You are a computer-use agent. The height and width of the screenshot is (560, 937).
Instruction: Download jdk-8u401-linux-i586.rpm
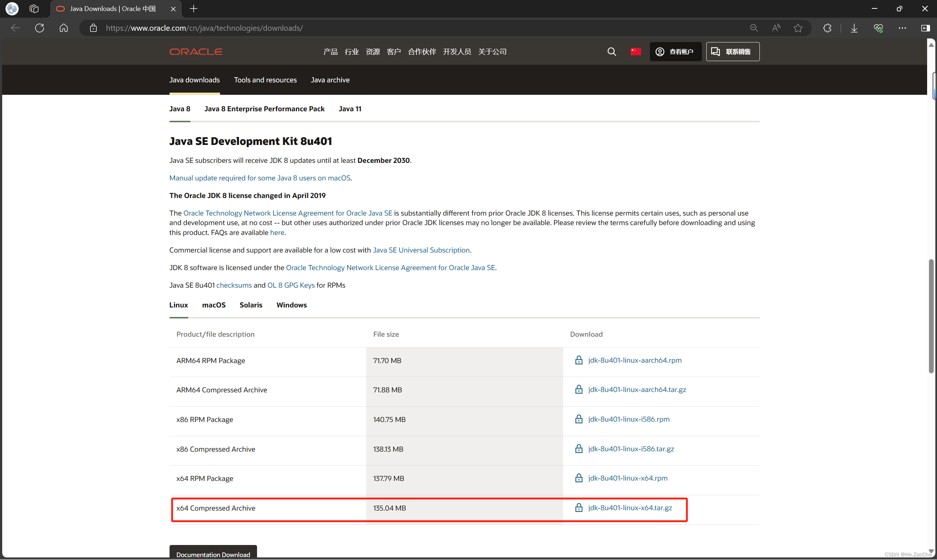pyautogui.click(x=629, y=419)
